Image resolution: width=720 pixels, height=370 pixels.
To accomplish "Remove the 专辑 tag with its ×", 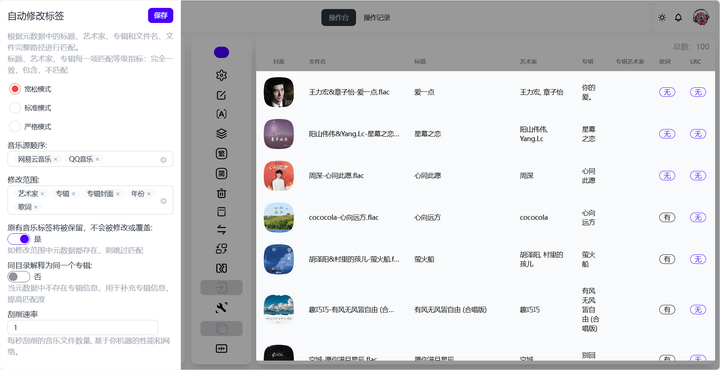I will coord(73,194).
